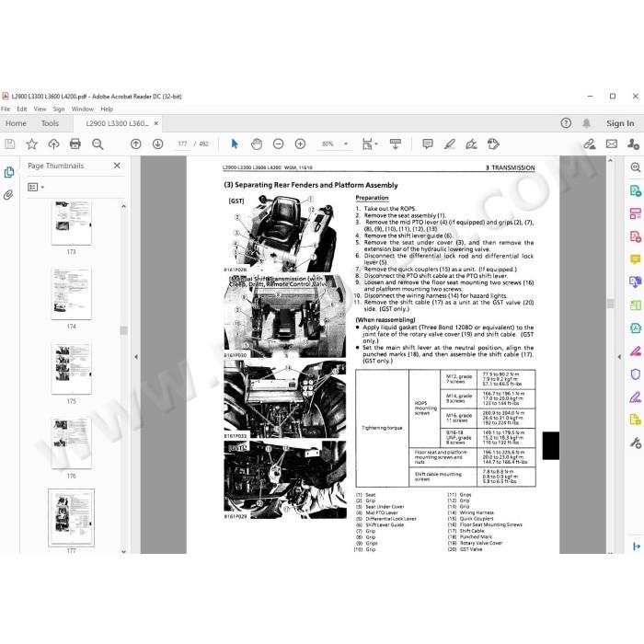Open the sign document tool
The width and height of the screenshot is (644, 644).
tap(471, 144)
